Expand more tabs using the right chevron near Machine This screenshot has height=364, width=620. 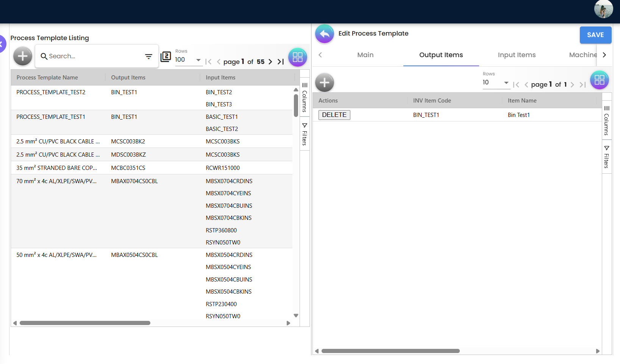point(604,54)
